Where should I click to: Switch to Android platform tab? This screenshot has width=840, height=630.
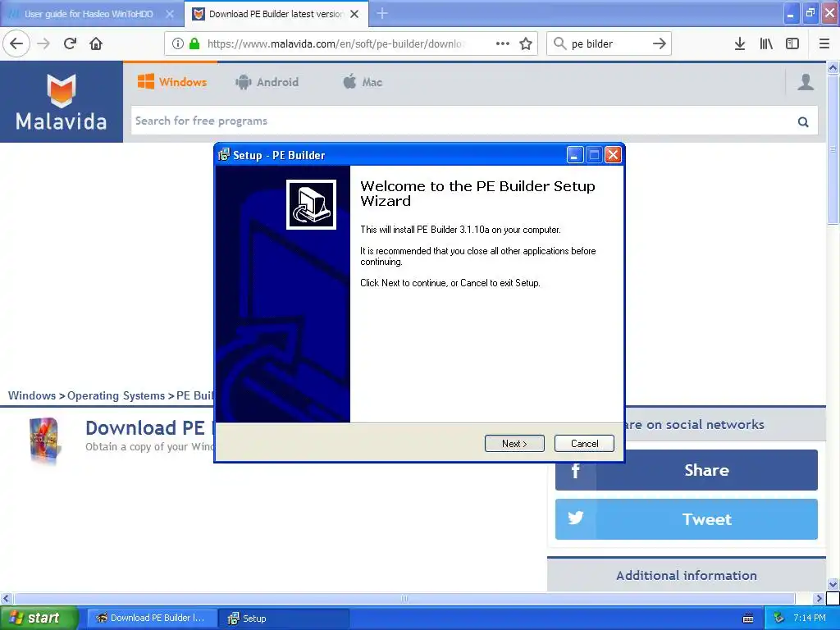tap(267, 82)
